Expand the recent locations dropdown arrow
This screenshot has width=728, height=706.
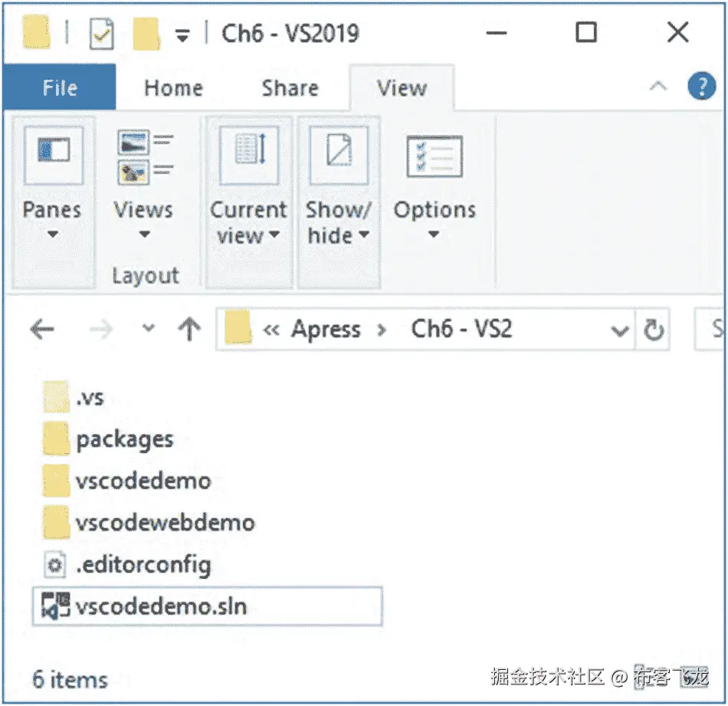pos(149,330)
